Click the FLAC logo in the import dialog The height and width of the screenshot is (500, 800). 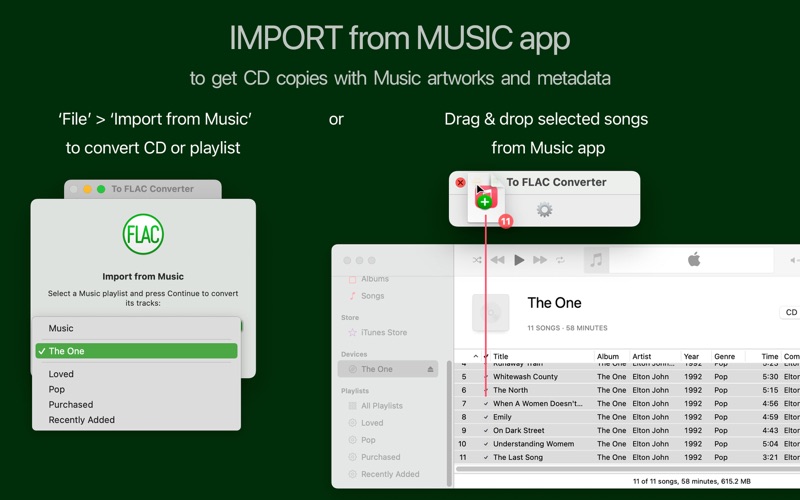[143, 234]
